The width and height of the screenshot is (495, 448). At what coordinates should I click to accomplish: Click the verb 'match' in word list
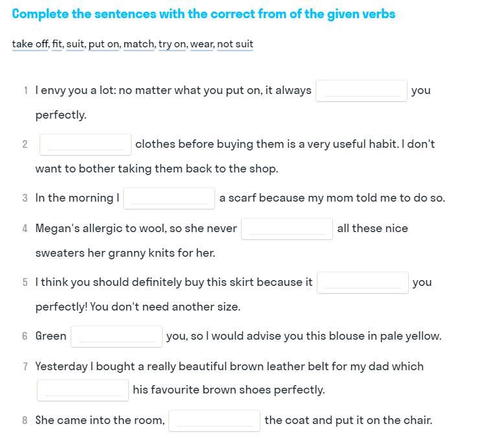139,44
